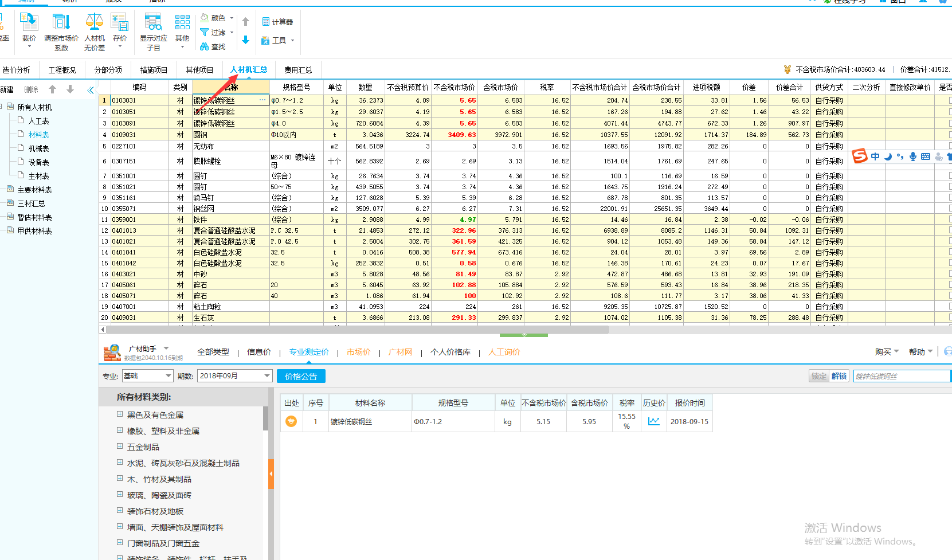
Task: Switch to the 市场价 price tab
Action: click(358, 352)
